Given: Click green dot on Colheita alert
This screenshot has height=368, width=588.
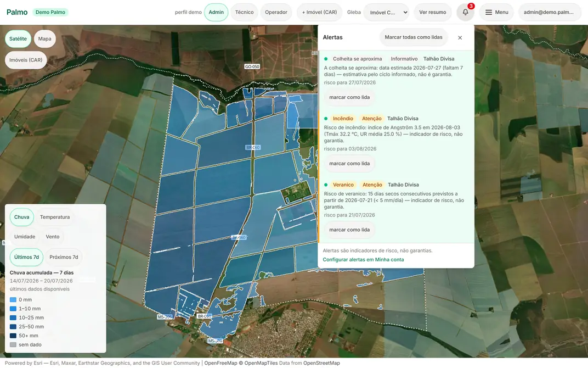Looking at the screenshot, I should tap(326, 59).
